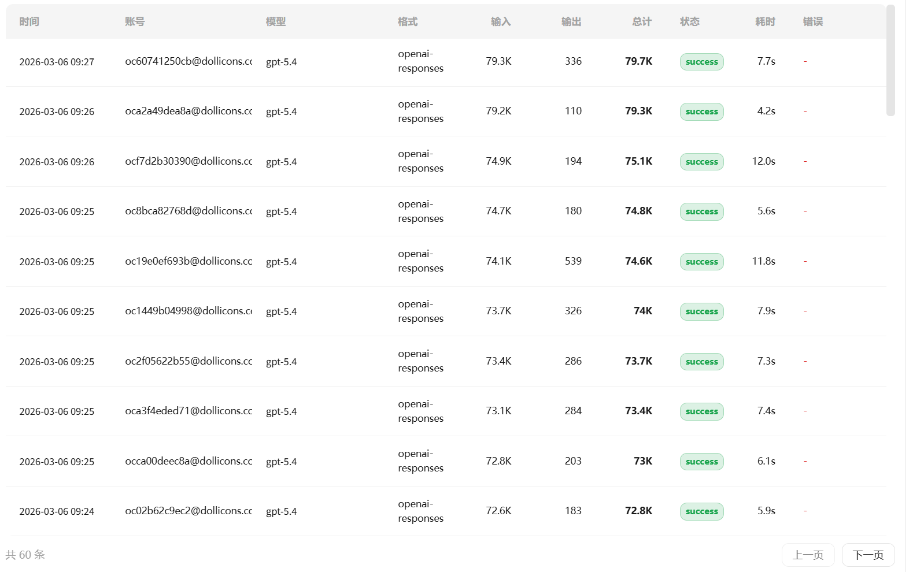Image resolution: width=924 pixels, height=572 pixels.
Task: Click the 时间 column header
Action: pyautogui.click(x=29, y=21)
